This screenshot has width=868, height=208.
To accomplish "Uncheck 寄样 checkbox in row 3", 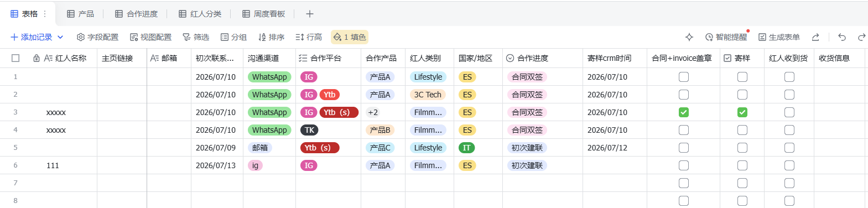I will pyautogui.click(x=742, y=112).
